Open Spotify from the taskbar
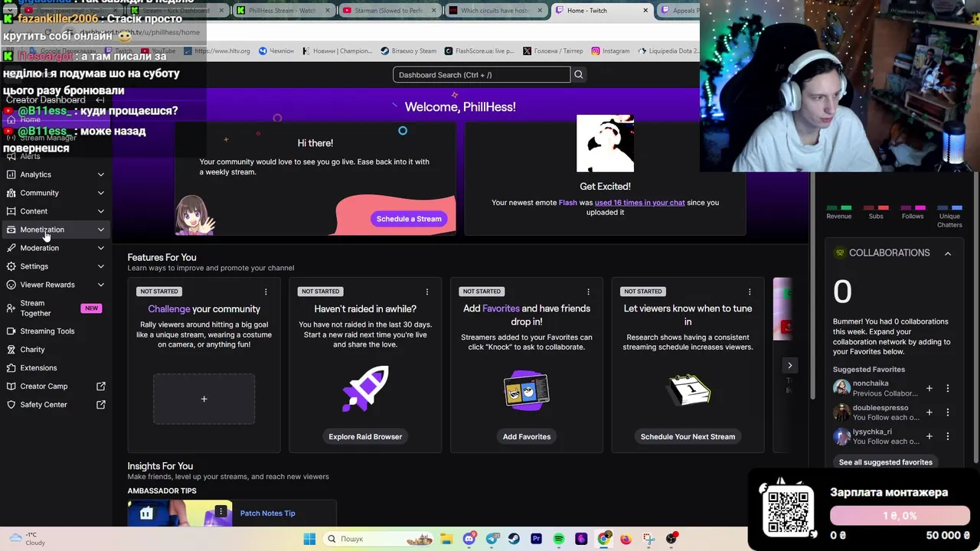 coord(558,539)
